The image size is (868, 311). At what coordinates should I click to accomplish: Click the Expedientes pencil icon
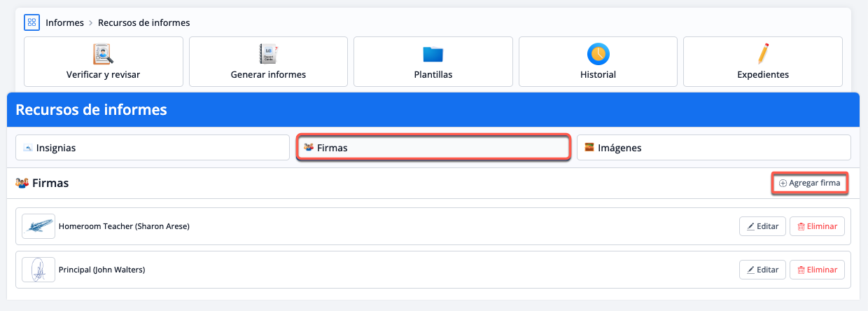coord(763,54)
